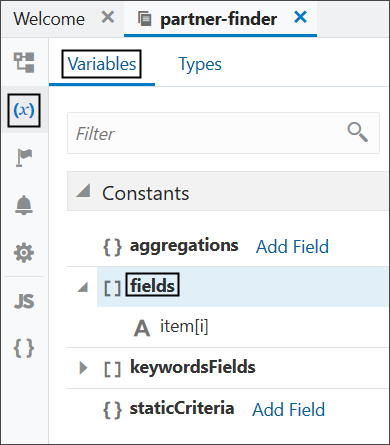Click the filter search magnifier icon

357,132
